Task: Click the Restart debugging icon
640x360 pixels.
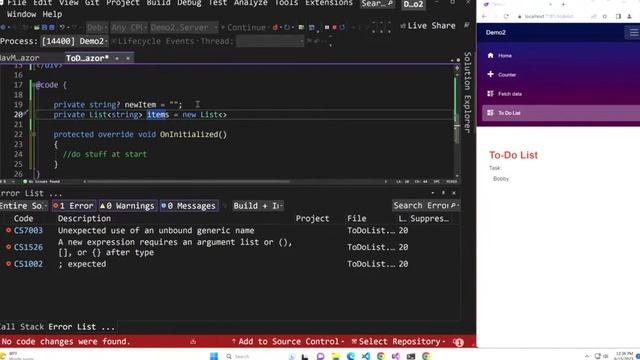Action: (342, 27)
